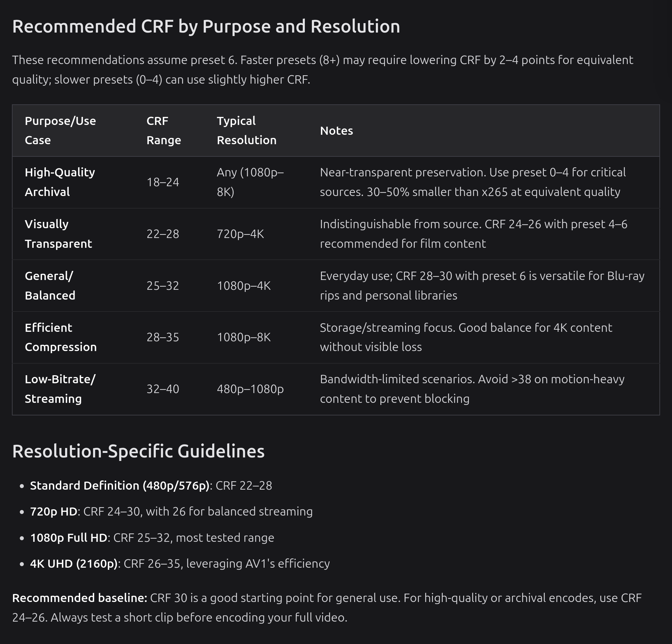Click the 'CRF Range' column header

(x=163, y=131)
